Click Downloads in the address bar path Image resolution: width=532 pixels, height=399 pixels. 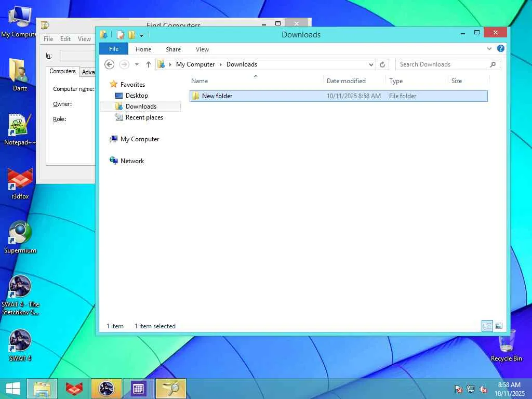pos(242,64)
